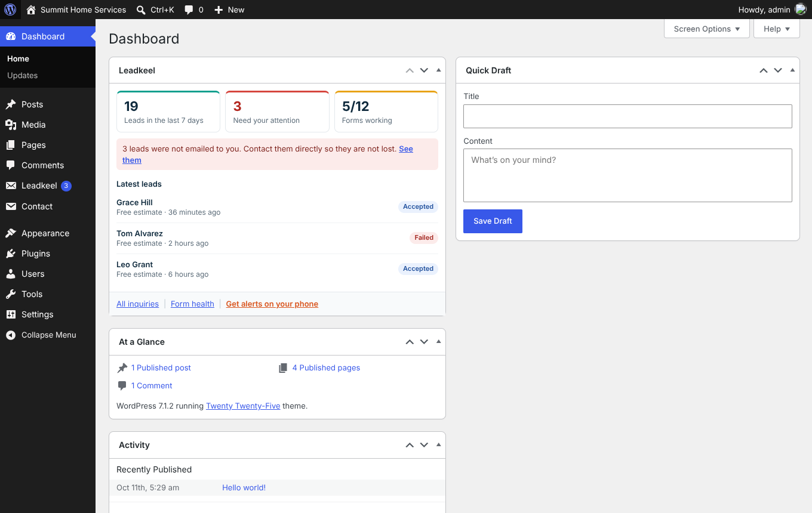Image resolution: width=812 pixels, height=513 pixels.
Task: Click the Twenty Twenty-Five theme link
Action: (243, 406)
